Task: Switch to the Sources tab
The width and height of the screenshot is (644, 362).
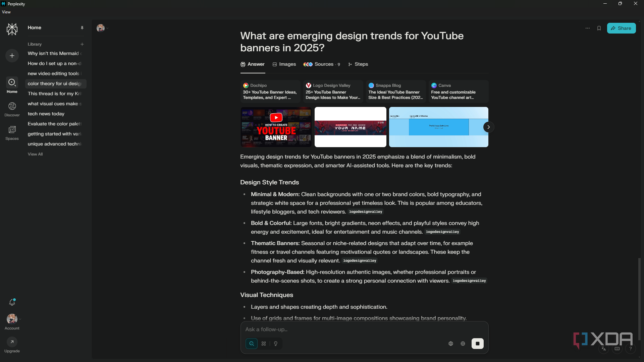Action: (x=321, y=64)
